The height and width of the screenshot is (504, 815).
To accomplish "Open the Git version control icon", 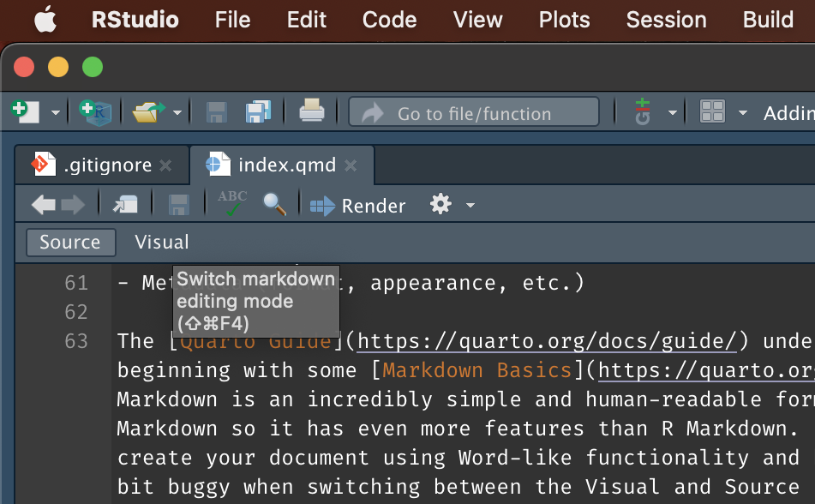I will point(643,111).
